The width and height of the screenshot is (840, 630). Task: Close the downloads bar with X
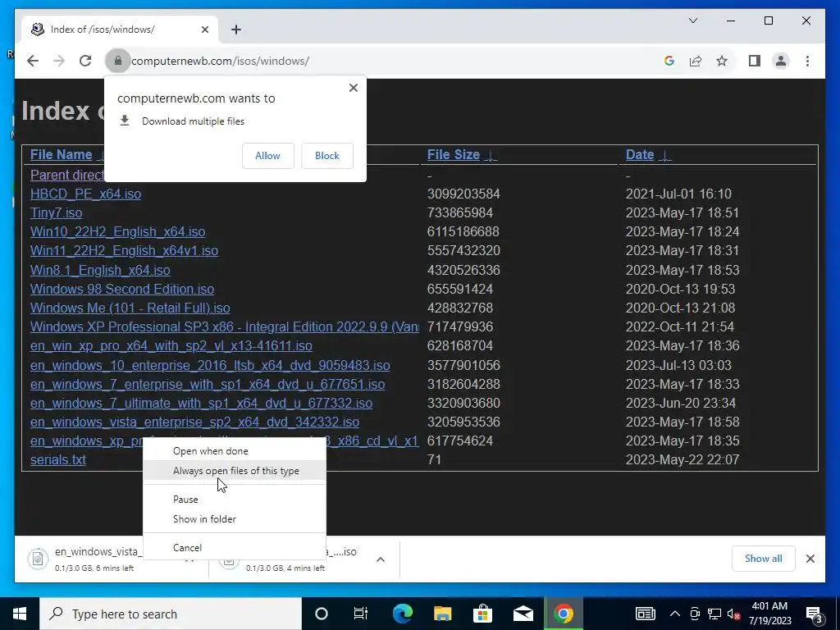click(x=810, y=559)
